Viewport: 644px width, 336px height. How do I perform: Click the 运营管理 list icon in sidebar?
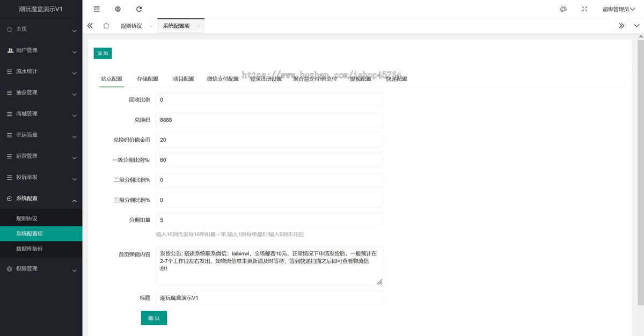pos(10,156)
